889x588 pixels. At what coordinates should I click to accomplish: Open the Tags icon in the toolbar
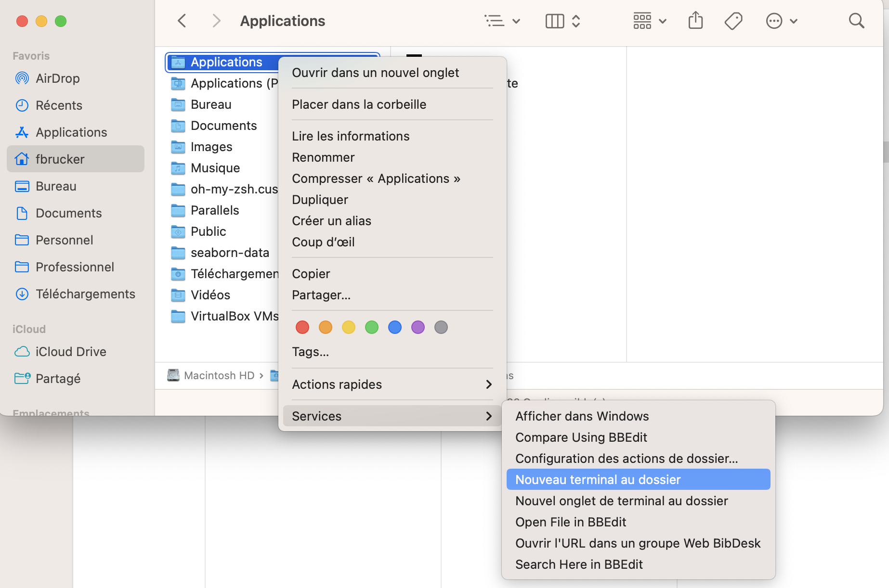tap(733, 21)
